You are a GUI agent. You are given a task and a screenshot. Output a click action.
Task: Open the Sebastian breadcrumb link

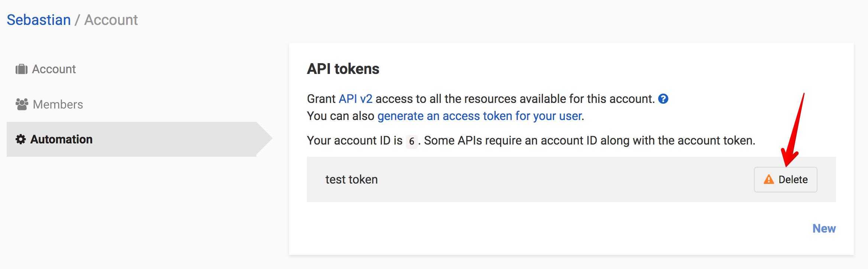39,20
